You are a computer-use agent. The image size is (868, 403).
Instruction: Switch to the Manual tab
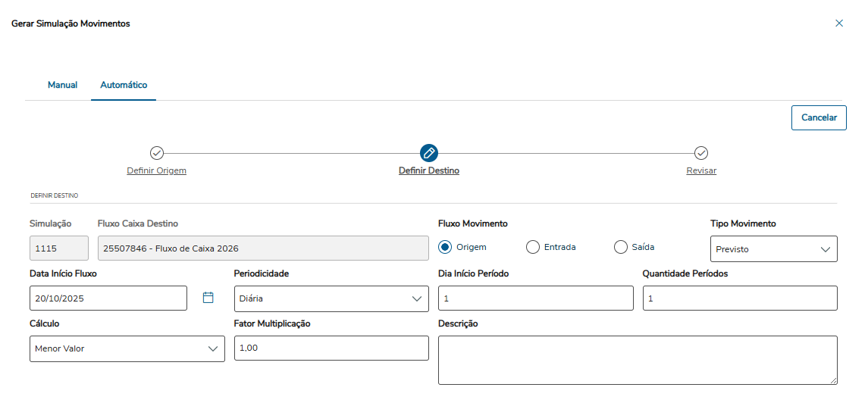pos(62,85)
